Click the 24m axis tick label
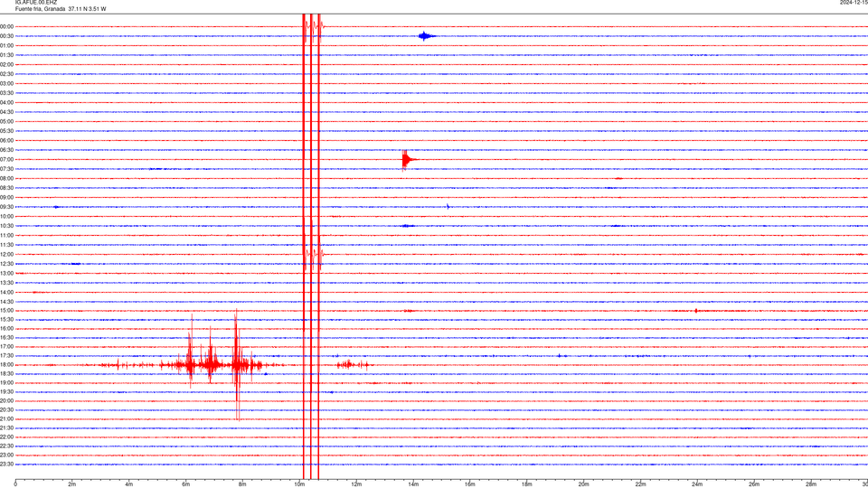The width and height of the screenshot is (868, 488). tap(697, 484)
